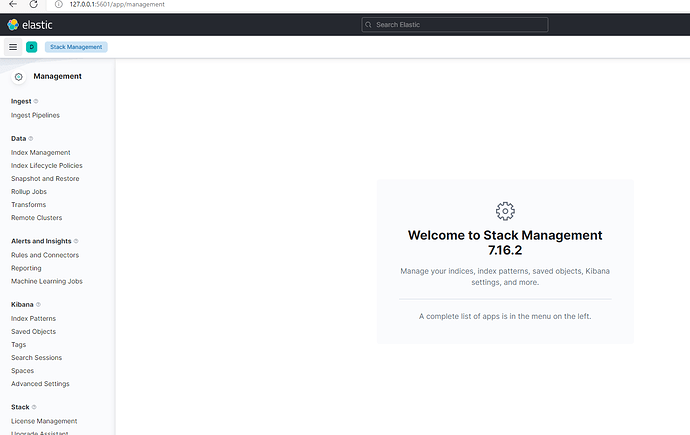Click info icon beside Alerts and Insights
Screen dimensions: 690x435
pos(76,241)
